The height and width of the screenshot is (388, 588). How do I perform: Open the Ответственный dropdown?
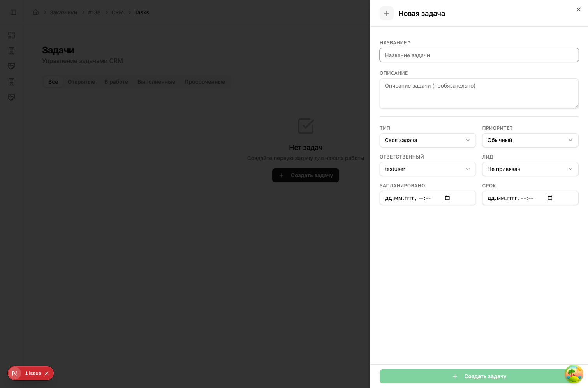(428, 169)
